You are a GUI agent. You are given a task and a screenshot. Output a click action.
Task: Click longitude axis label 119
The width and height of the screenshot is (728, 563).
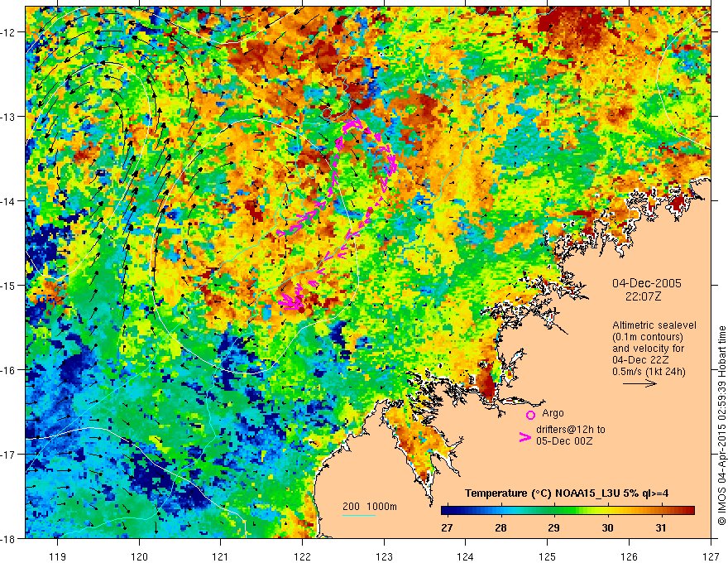pyautogui.click(x=58, y=556)
